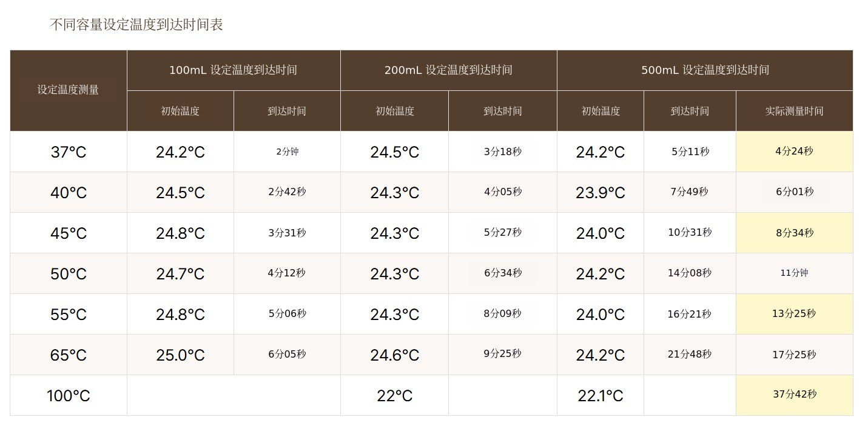Screen dimensions: 868x437
Task: Click the 37°C row label
Action: (68, 152)
